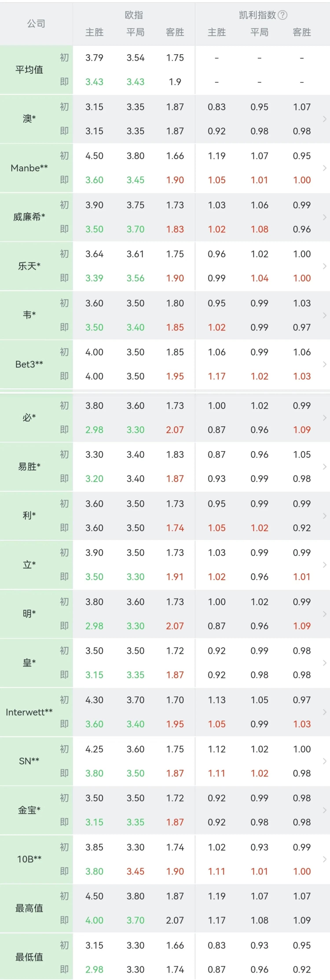Click the 最低值 row label

tap(29, 957)
